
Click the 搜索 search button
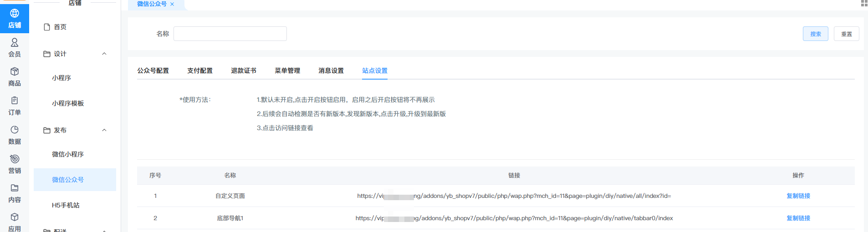[x=815, y=34]
